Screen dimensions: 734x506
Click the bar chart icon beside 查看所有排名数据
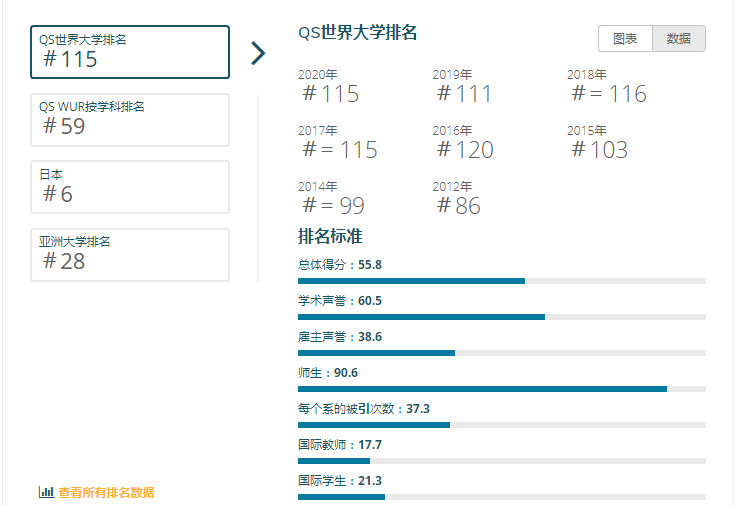46,492
